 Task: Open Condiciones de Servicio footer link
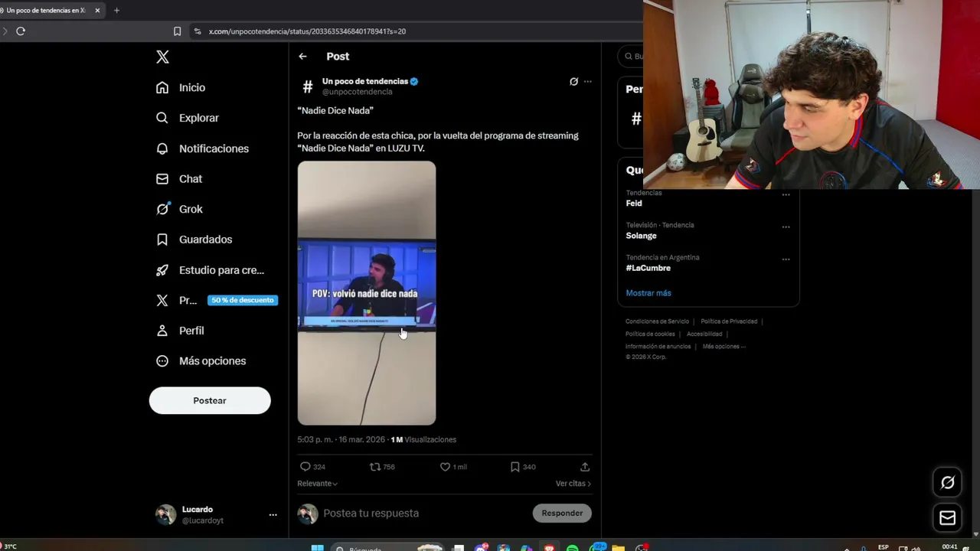click(657, 321)
